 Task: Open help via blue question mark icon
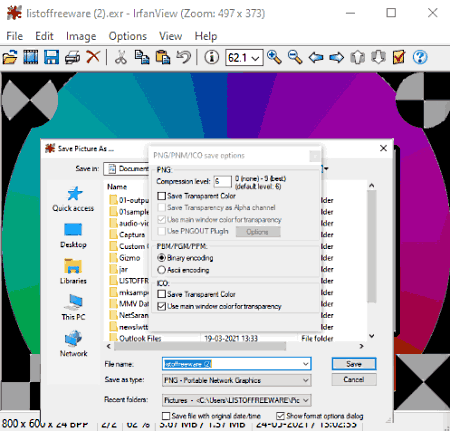pyautogui.click(x=420, y=57)
